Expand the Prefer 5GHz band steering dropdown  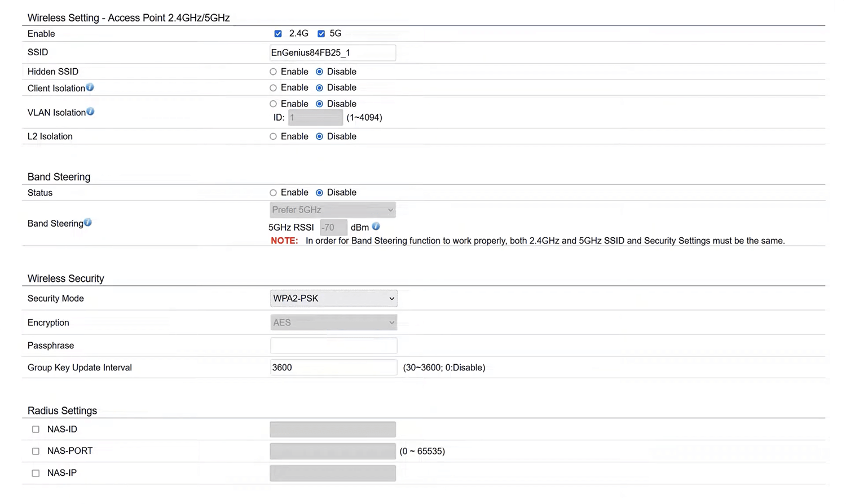pyautogui.click(x=332, y=210)
